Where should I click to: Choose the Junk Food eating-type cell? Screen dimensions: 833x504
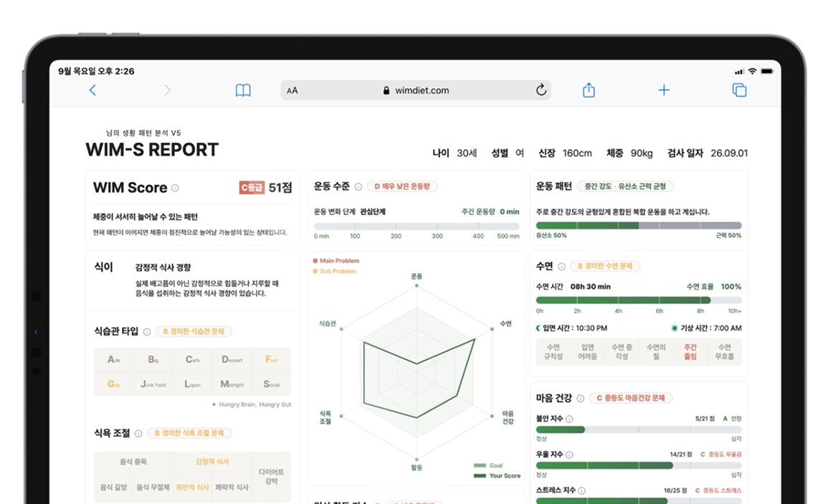pos(153,384)
